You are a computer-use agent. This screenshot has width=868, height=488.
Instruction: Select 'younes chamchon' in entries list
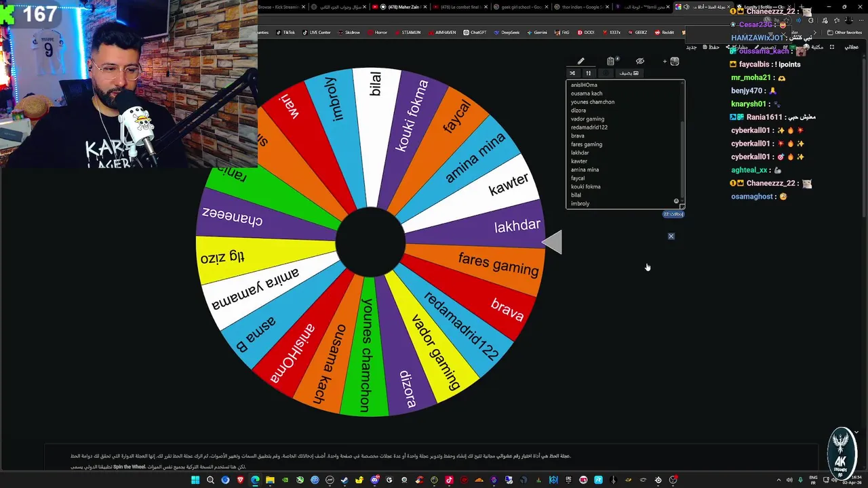coord(593,102)
